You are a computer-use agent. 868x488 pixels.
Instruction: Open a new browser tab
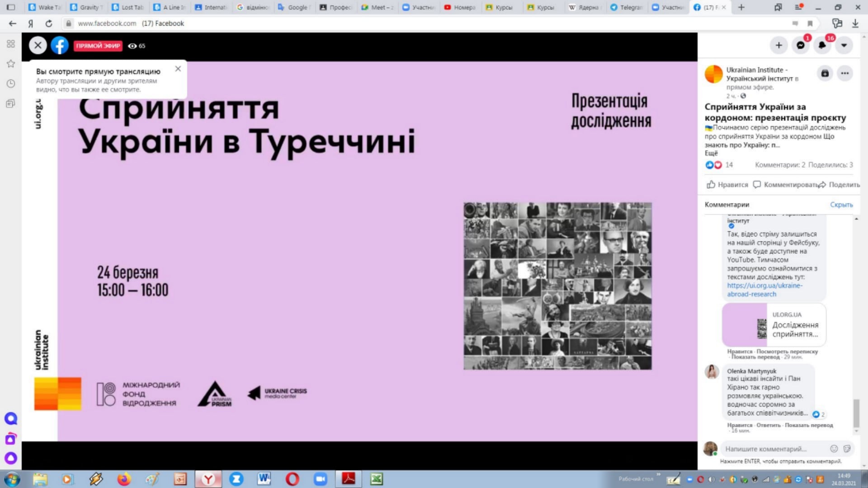click(741, 7)
